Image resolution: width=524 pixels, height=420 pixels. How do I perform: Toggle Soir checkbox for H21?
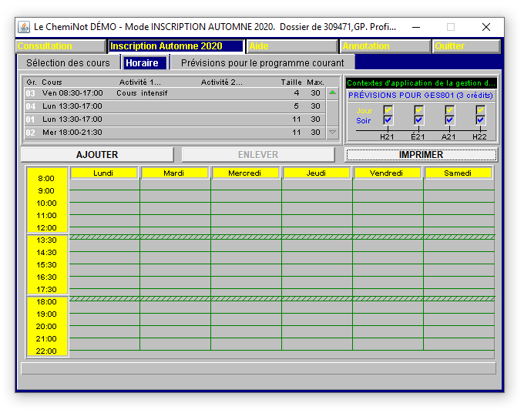coord(388,119)
